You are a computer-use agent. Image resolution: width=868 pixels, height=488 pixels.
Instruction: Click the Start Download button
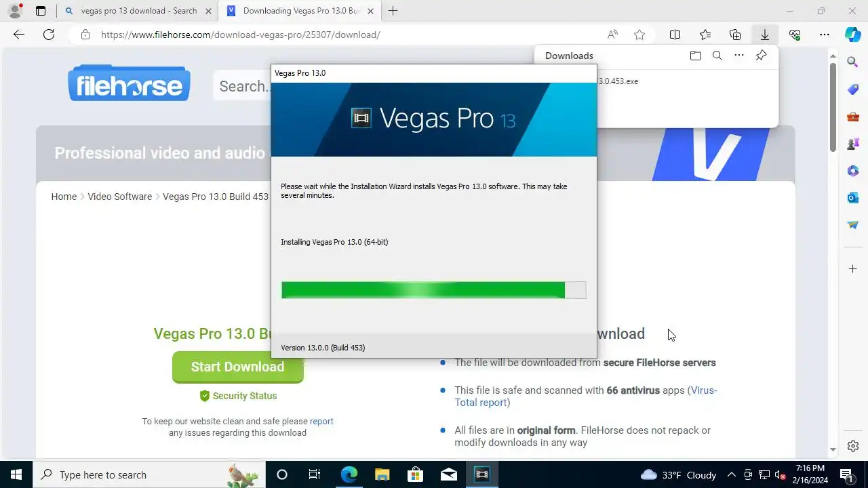pos(237,367)
